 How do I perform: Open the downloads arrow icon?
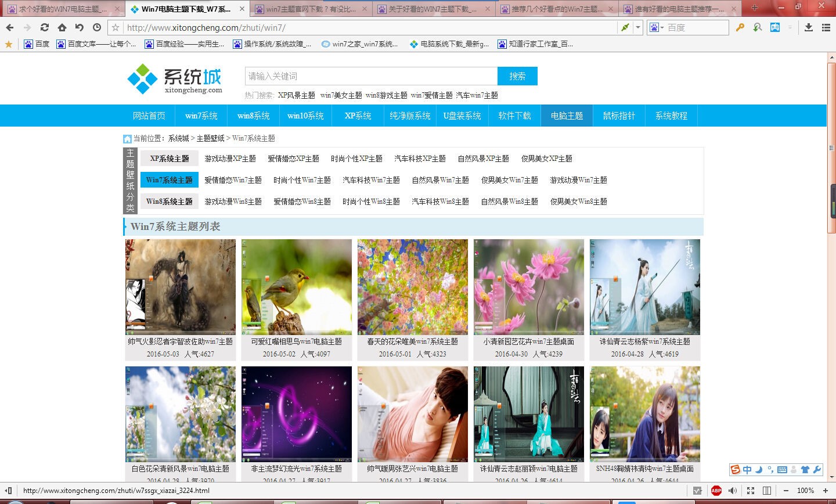809,27
